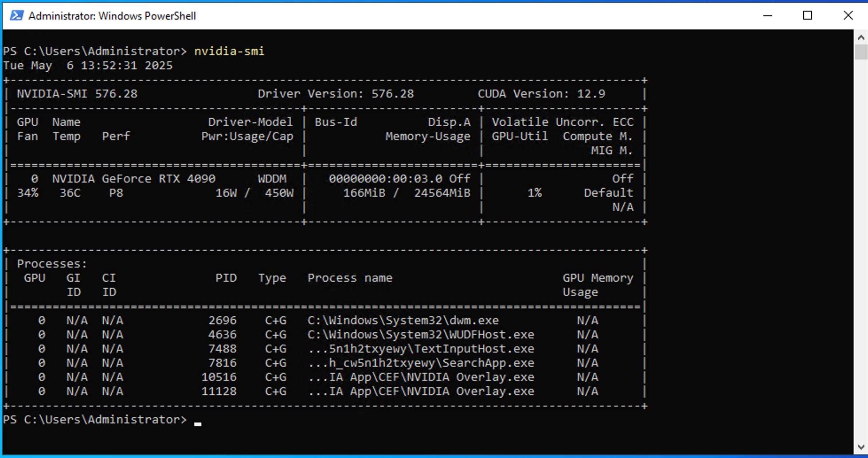Click PID value '4636'
This screenshot has height=458, width=868.
click(x=223, y=335)
